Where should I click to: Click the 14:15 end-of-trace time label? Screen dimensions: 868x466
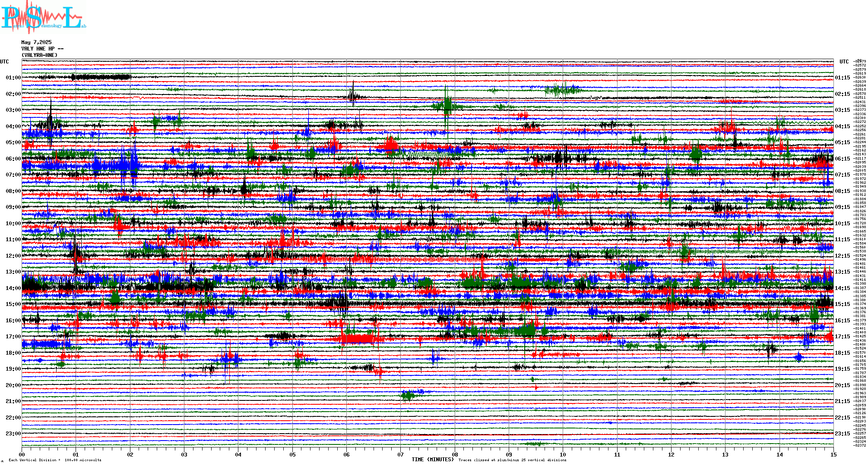click(843, 288)
